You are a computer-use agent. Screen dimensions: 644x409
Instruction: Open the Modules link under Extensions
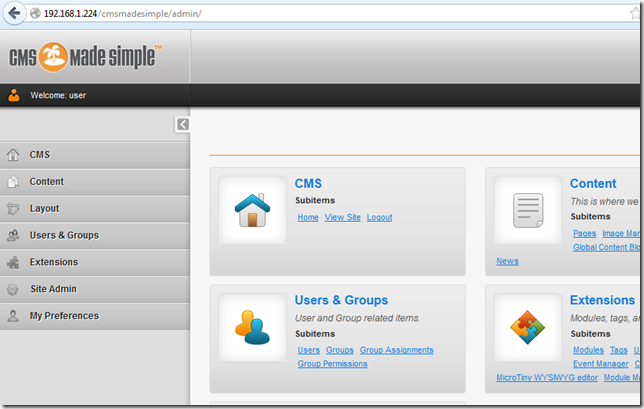(588, 350)
